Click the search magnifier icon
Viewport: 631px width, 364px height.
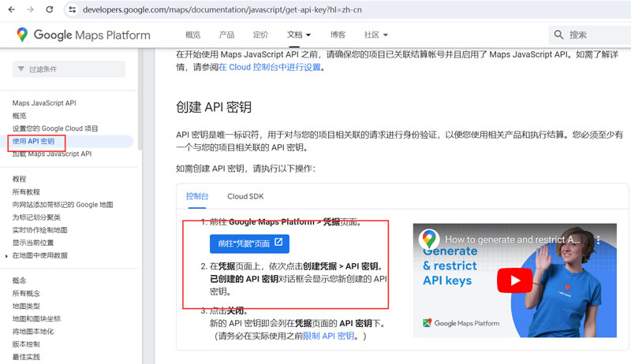559,35
